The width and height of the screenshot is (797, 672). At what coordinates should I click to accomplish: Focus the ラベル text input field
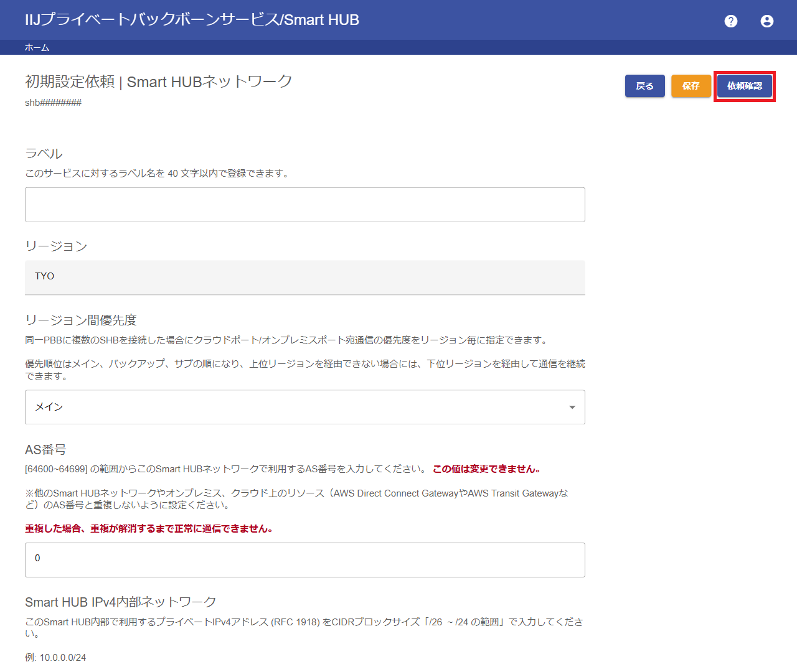tap(305, 205)
